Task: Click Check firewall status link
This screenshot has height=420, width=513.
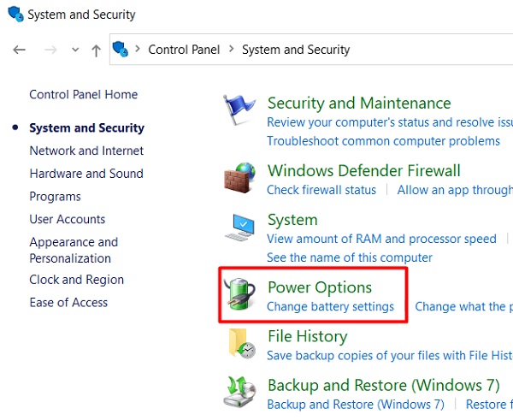Action: (321, 190)
